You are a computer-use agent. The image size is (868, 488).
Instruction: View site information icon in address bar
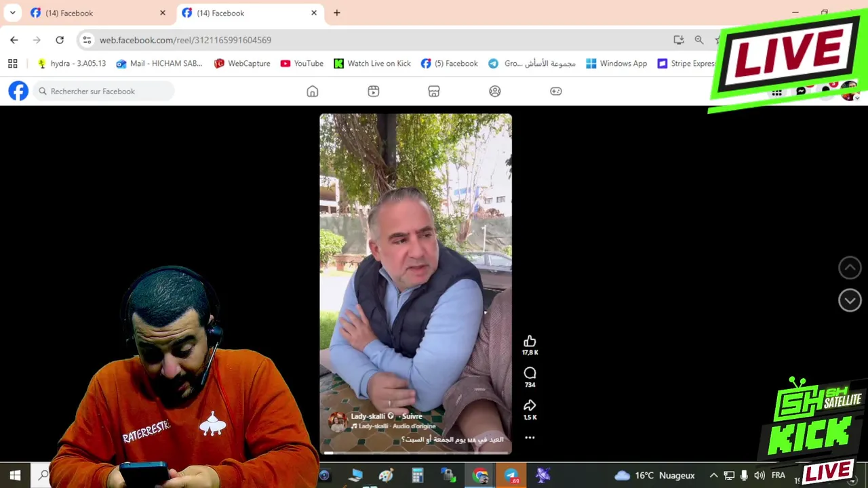point(87,40)
